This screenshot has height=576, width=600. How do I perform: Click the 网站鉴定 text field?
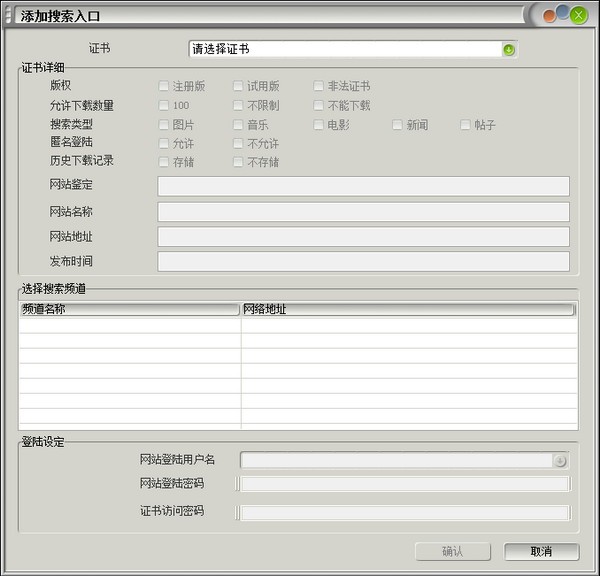point(364,186)
